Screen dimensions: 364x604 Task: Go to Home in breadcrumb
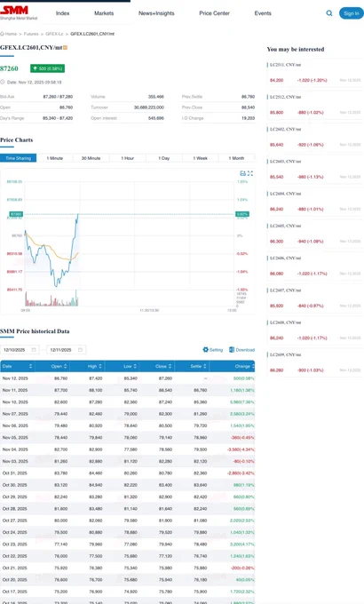[x=11, y=34]
